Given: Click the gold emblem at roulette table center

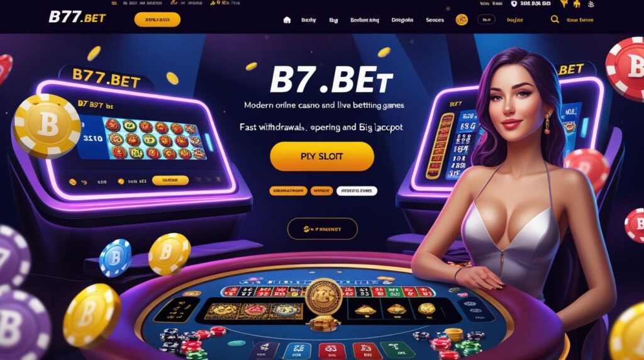Looking at the screenshot, I should click(x=324, y=298).
